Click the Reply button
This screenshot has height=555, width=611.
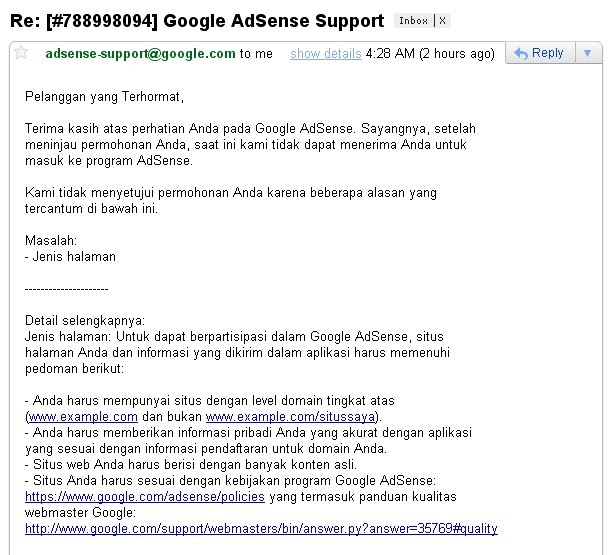[x=540, y=53]
